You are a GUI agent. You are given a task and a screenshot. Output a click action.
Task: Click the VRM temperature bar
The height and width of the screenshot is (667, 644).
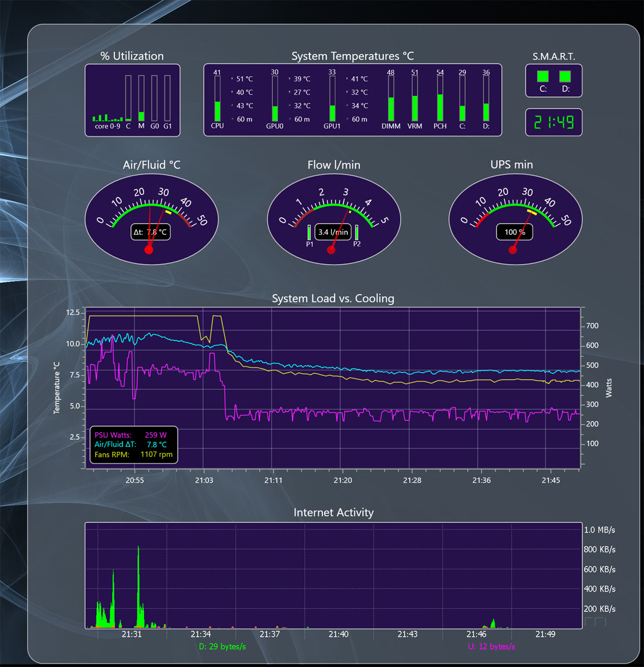coord(415,99)
